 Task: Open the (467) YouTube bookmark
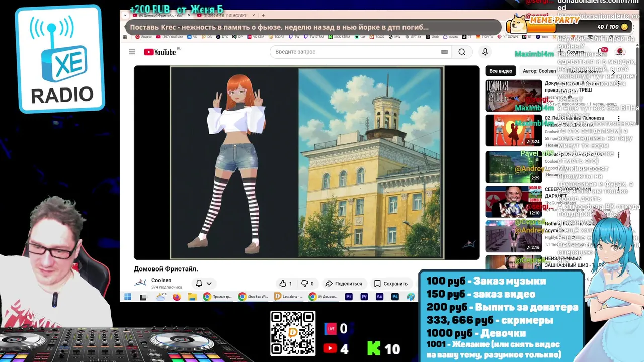(170, 37)
